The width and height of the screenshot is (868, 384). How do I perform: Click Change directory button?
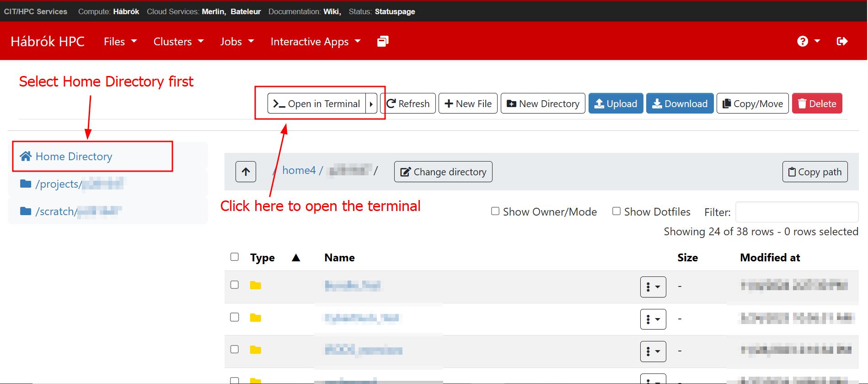coord(443,172)
